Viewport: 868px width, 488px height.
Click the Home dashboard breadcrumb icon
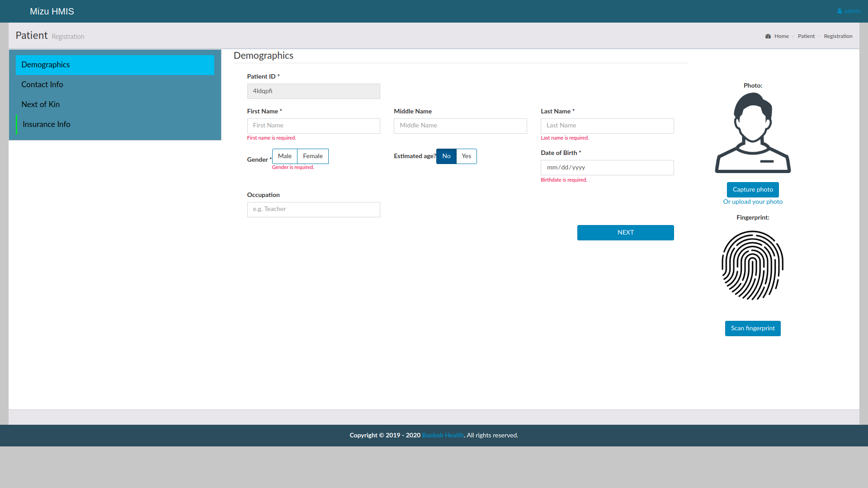pyautogui.click(x=768, y=36)
